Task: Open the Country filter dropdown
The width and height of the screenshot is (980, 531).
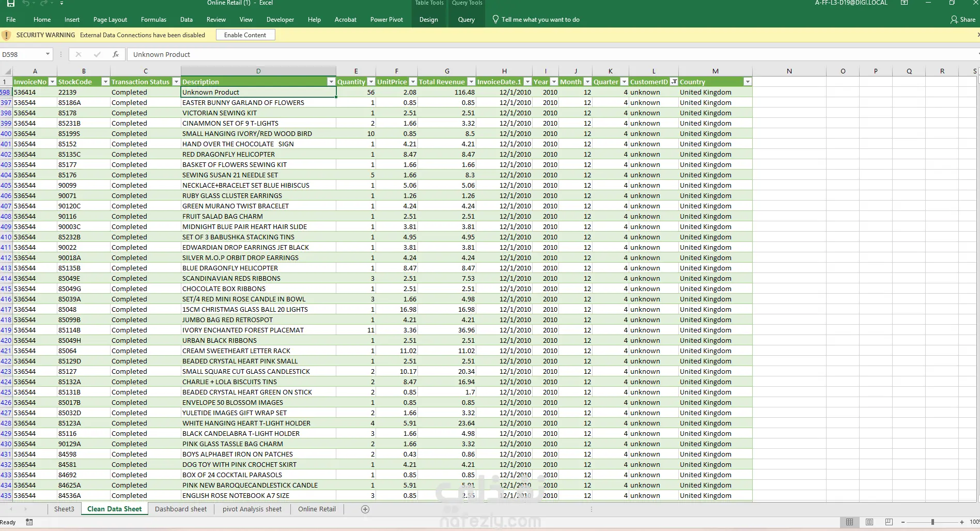Action: 748,82
